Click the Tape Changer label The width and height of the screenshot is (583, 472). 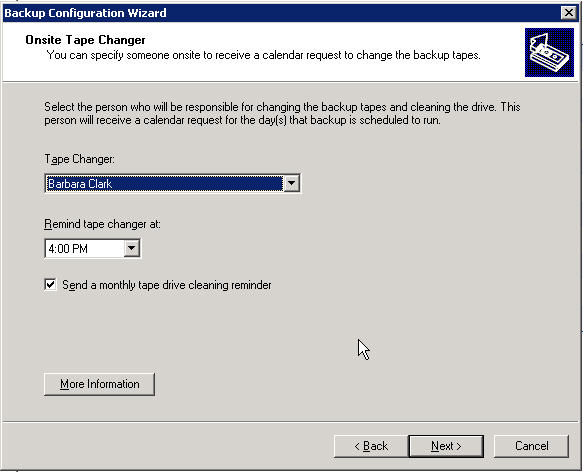coord(80,159)
